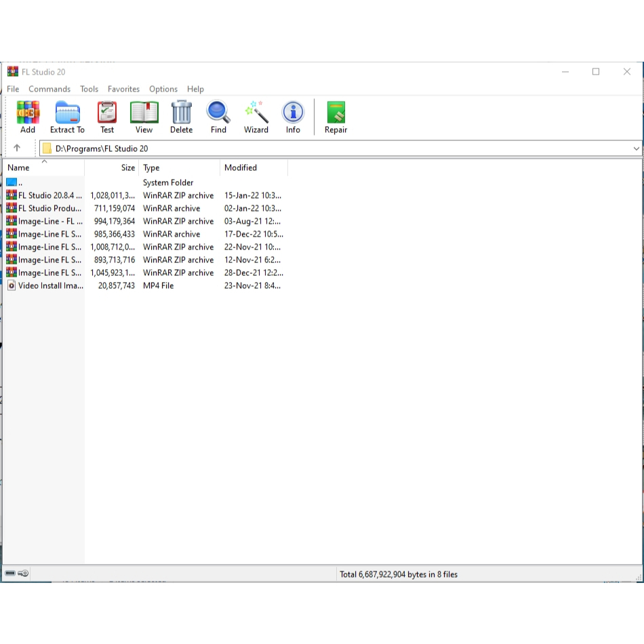Click the key password icon in status bar
Viewport: 644px width, 644px height.
click(23, 573)
